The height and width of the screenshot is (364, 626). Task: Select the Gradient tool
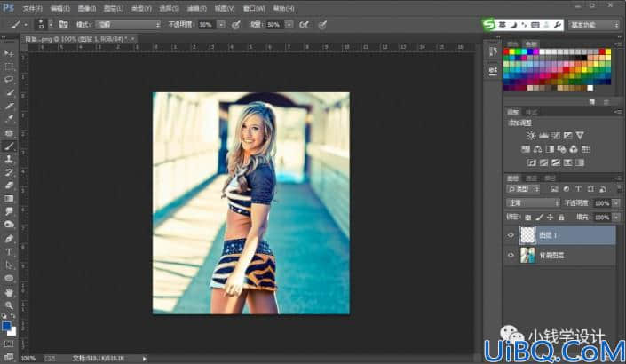(9, 199)
